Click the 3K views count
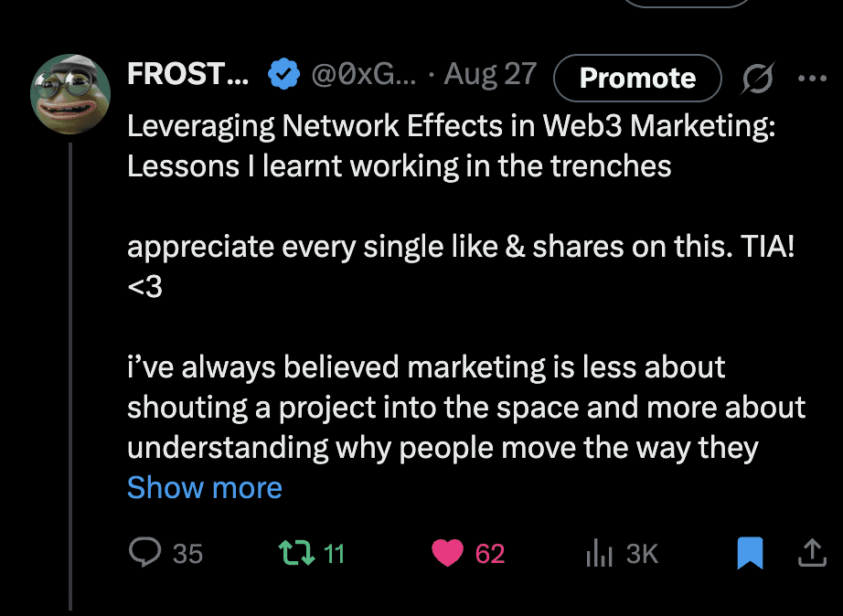The image size is (843, 616). coord(640,552)
